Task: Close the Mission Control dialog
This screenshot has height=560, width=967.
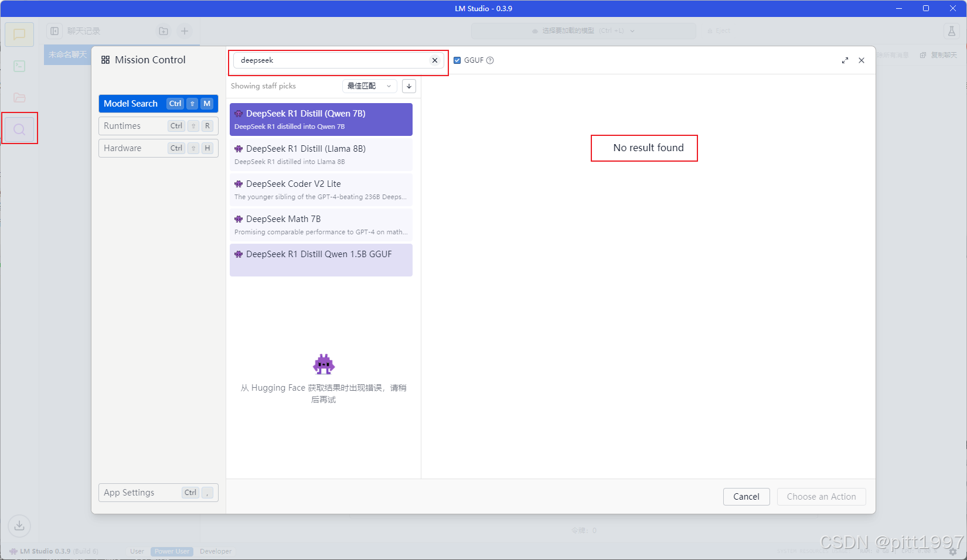Action: (x=862, y=60)
